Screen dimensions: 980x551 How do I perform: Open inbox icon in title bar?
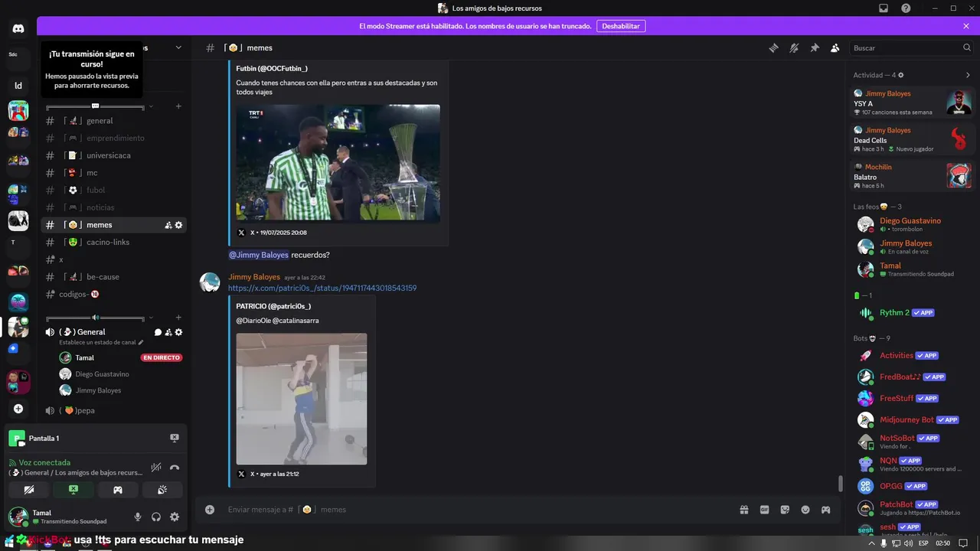click(884, 8)
